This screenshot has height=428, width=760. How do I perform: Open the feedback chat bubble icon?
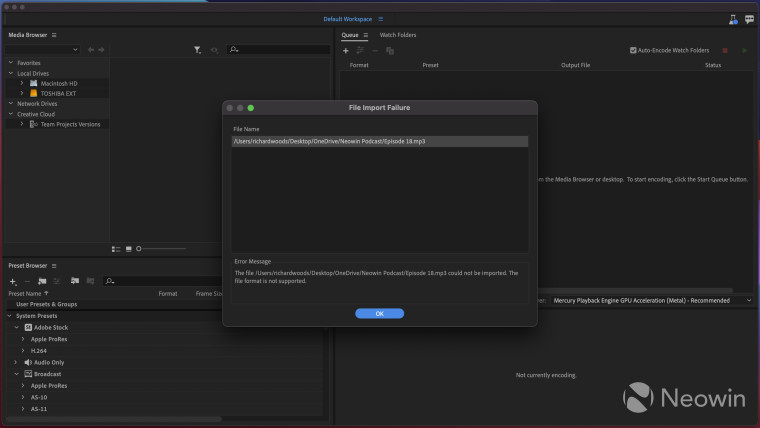pyautogui.click(x=749, y=19)
